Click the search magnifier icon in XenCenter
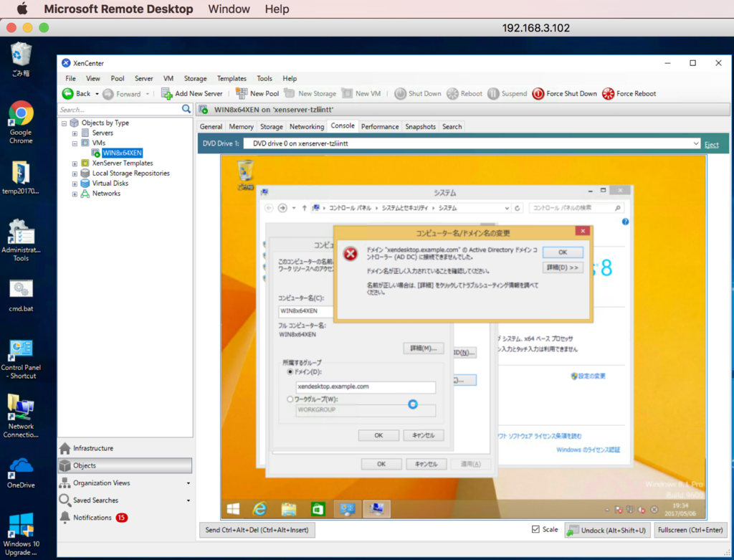Viewport: 734px width, 560px height. click(x=186, y=109)
